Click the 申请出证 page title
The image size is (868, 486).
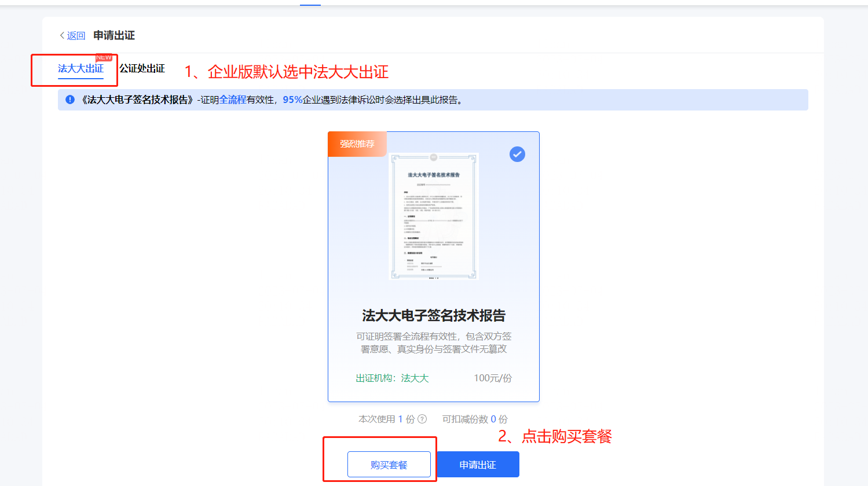click(114, 36)
